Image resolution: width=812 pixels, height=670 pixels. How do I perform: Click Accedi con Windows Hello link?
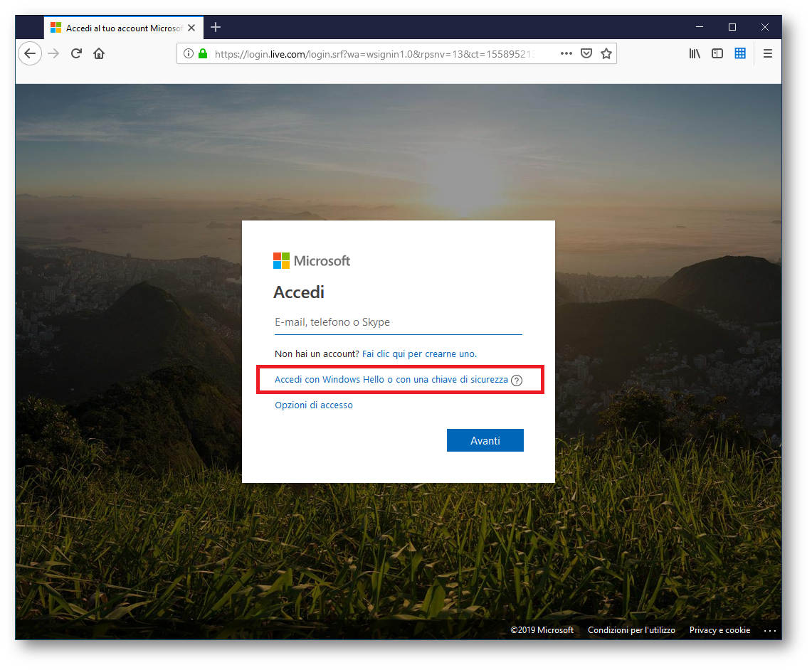(x=391, y=380)
